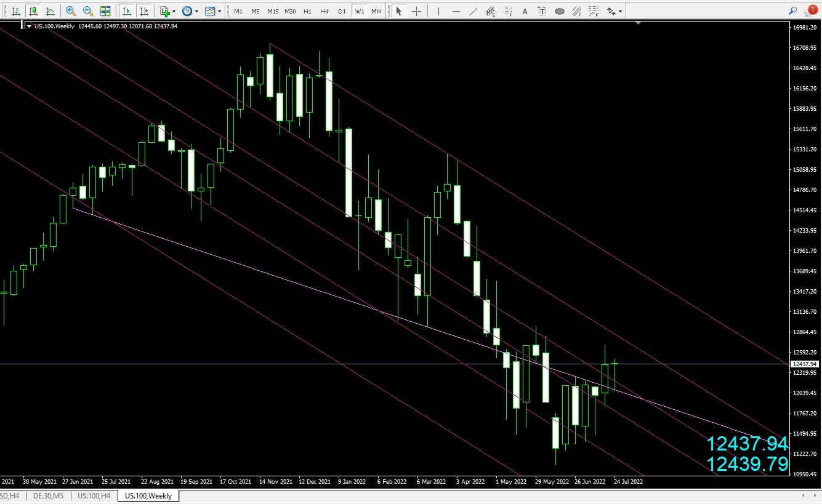Open the US.100,Weekly chart menu triangle
822x504 pixels.
click(29, 26)
